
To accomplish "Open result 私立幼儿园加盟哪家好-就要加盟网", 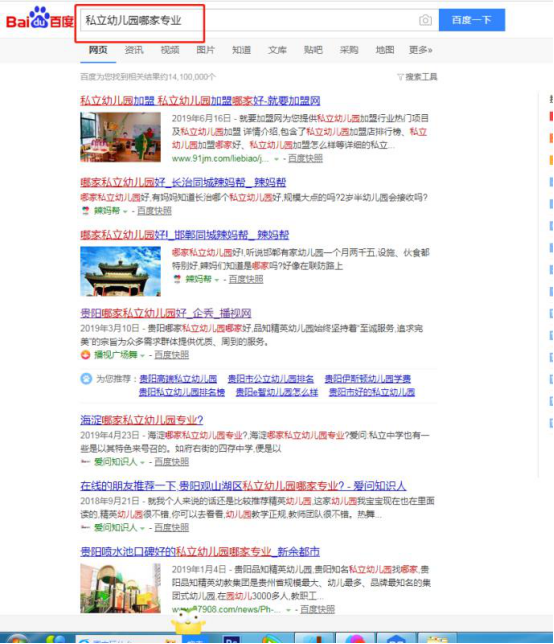I will pyautogui.click(x=200, y=101).
